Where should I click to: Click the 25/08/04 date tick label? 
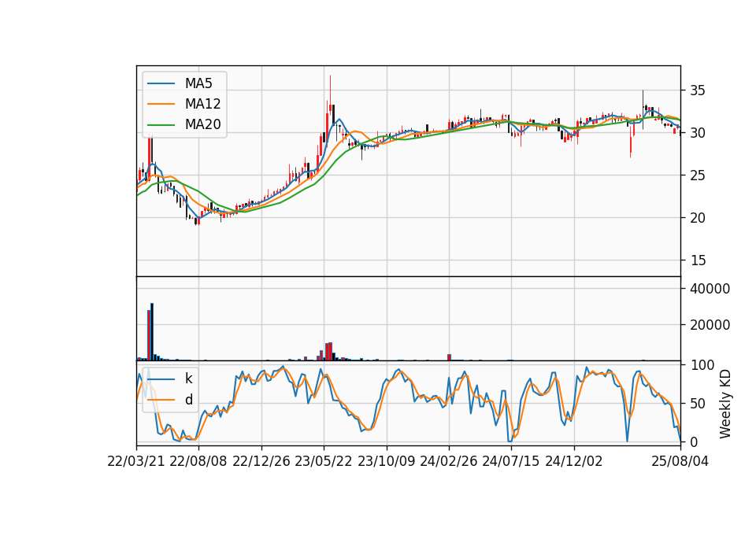click(x=680, y=461)
